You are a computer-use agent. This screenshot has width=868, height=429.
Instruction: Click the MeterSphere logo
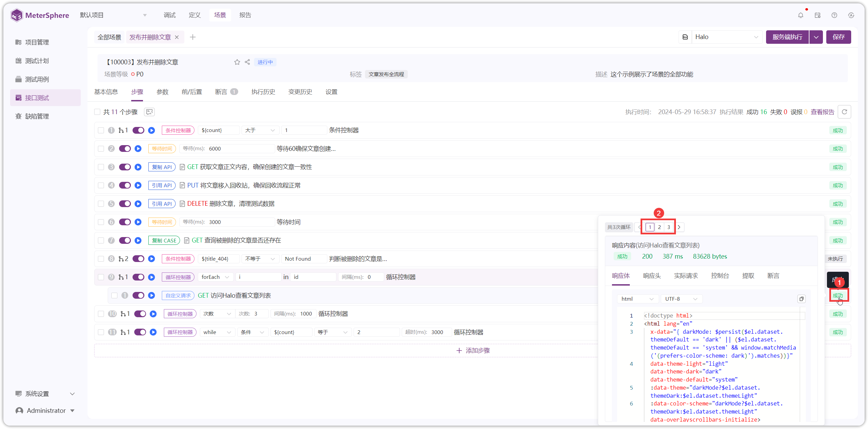click(x=40, y=15)
